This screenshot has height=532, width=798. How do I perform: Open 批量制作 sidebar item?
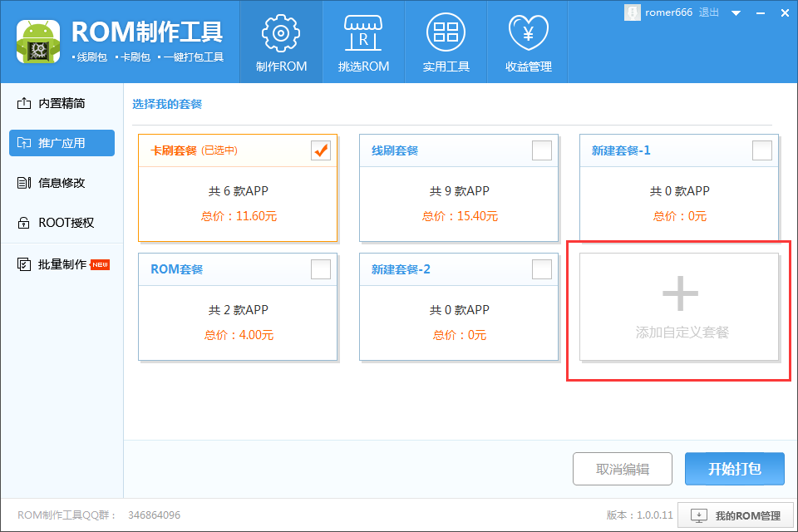click(62, 264)
